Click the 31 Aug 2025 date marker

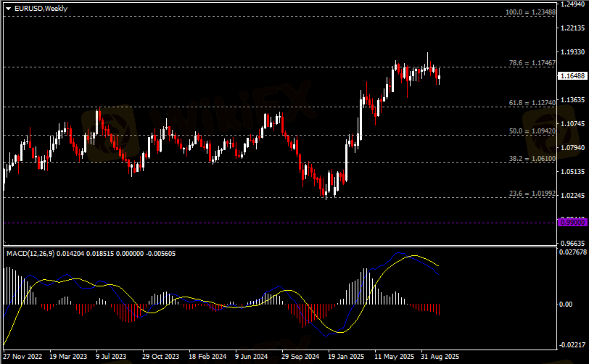440,357
